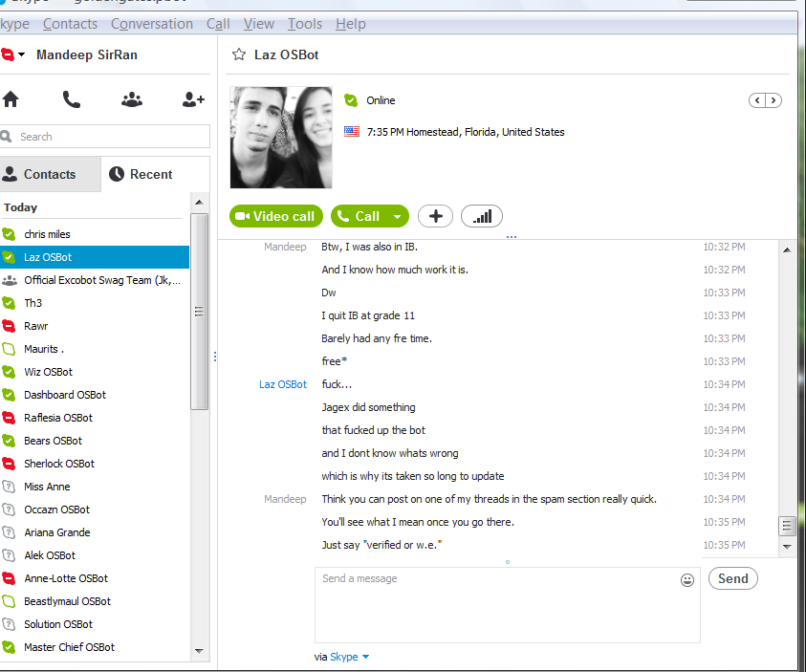
Task: Click Rawr's do-not-disturb status icon
Action: click(x=9, y=326)
